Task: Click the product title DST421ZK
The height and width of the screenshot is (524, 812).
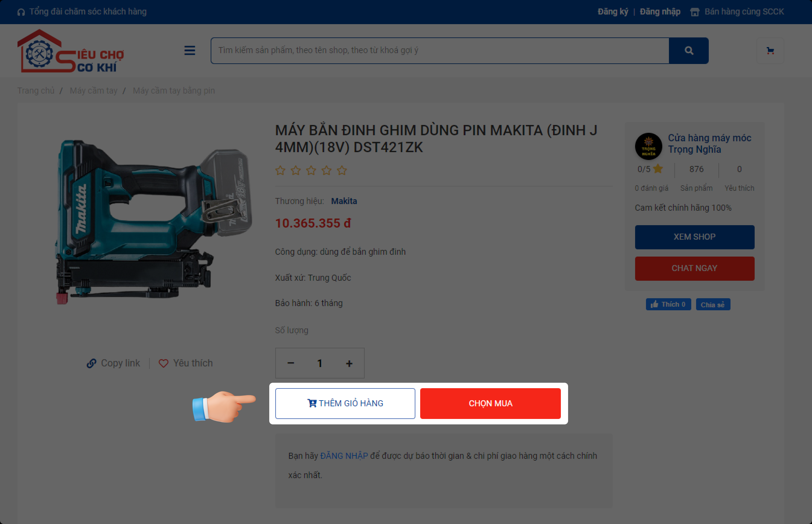Action: coord(436,139)
